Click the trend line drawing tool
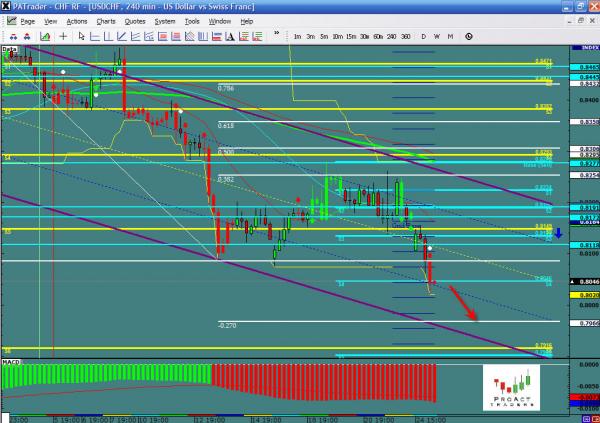The height and width of the screenshot is (423, 600). point(121,36)
